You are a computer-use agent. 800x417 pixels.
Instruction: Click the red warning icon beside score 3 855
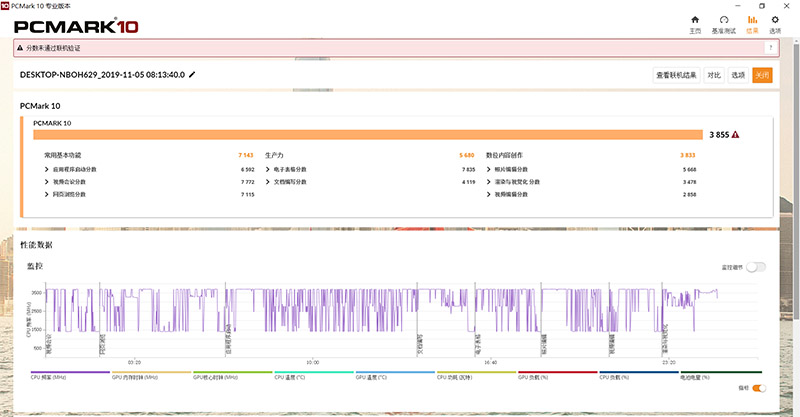pos(735,135)
